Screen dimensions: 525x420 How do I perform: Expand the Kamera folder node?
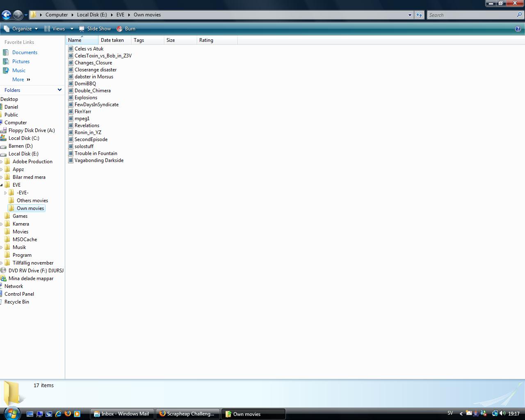coord(2,224)
